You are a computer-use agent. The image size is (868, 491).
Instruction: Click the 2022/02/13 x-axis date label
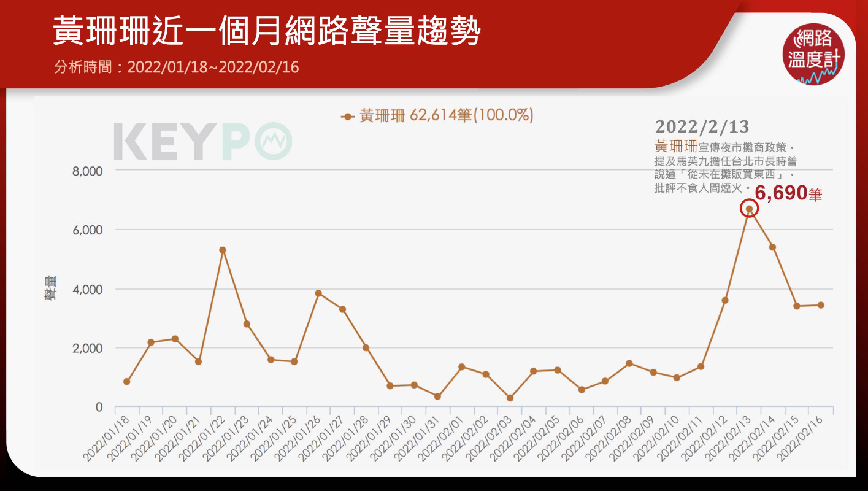(x=728, y=439)
